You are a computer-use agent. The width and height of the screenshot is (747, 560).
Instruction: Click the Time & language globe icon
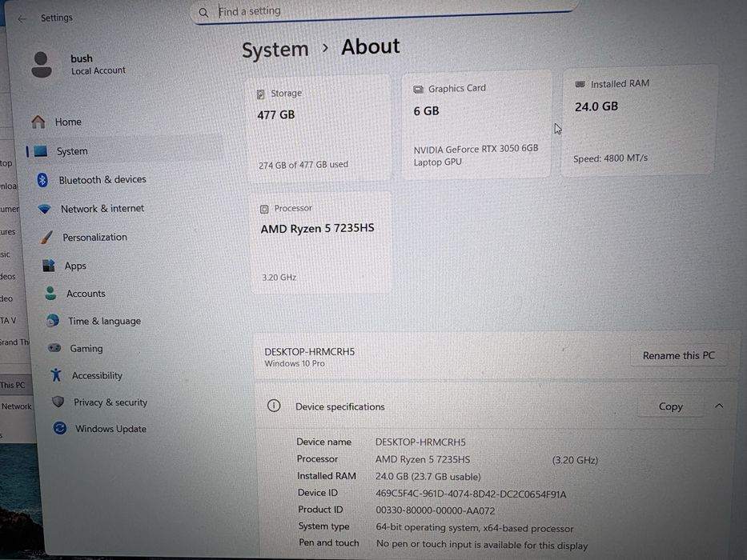point(53,321)
